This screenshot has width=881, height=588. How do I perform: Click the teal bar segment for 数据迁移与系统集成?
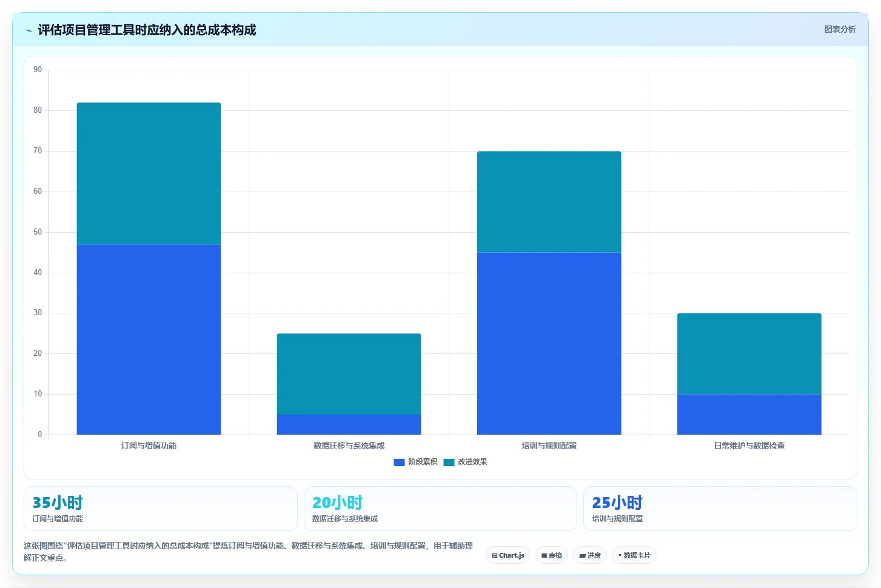pos(349,374)
